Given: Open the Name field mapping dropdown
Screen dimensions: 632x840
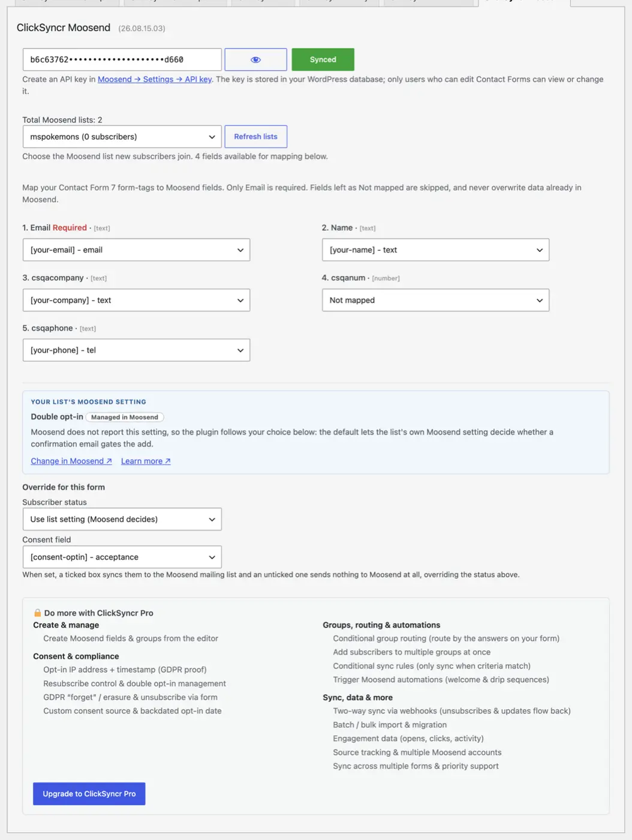Looking at the screenshot, I should click(x=435, y=250).
